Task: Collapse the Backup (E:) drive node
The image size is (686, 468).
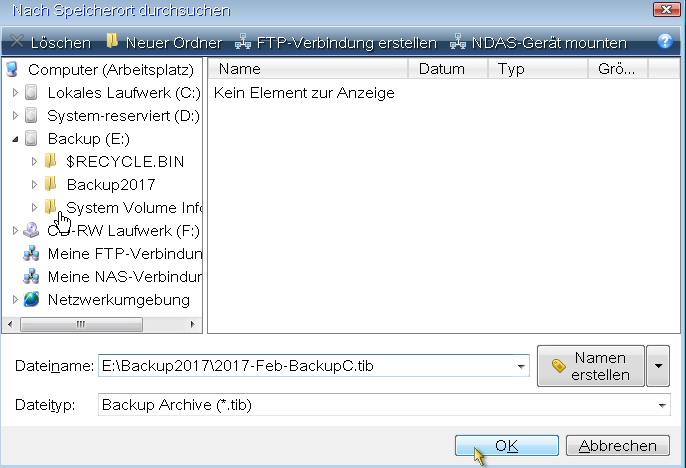Action: point(15,139)
